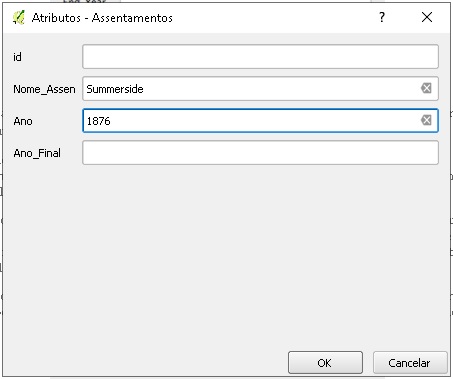Confirm attributes with the OK button
The width and height of the screenshot is (453, 379).
coord(325,363)
